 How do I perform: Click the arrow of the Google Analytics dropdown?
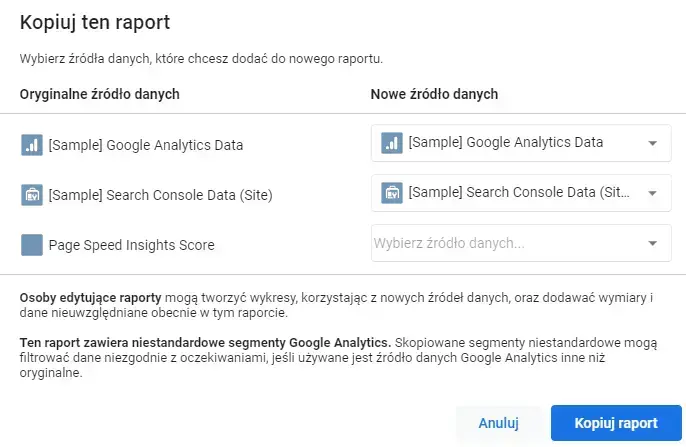click(652, 143)
